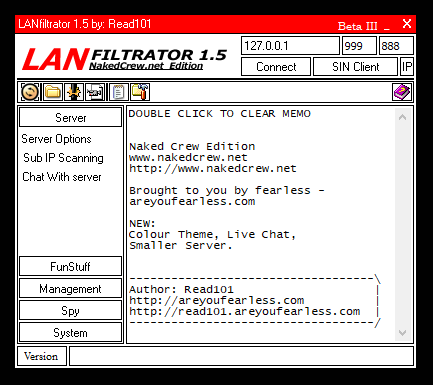
Task: Expand the Spy section
Action: [71, 310]
